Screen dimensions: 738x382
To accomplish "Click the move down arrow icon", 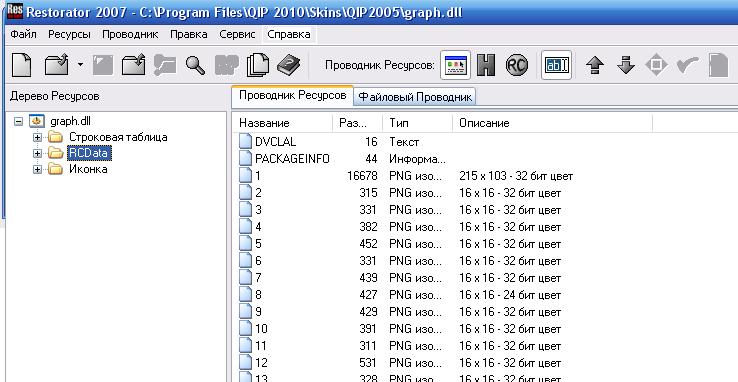I will pos(626,65).
